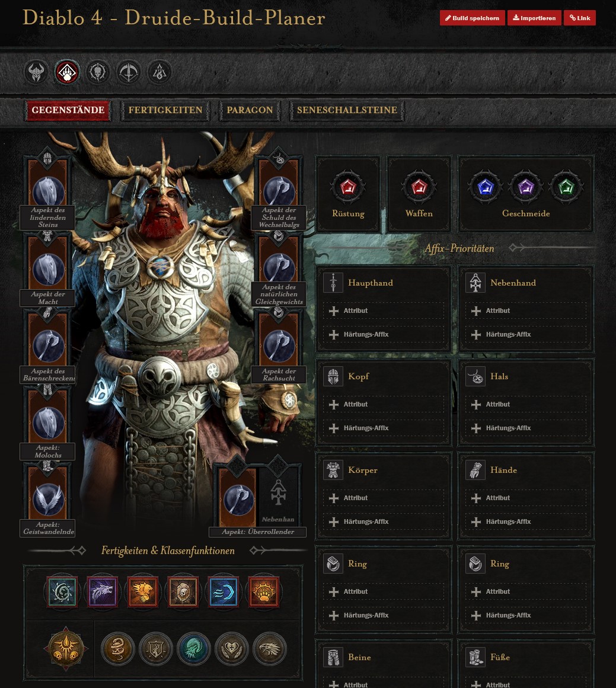616x688 pixels.
Task: Click the Link button
Action: 580,18
